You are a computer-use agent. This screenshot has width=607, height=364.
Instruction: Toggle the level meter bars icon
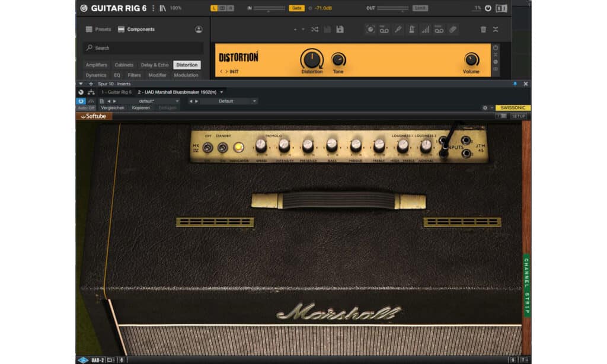tap(425, 30)
